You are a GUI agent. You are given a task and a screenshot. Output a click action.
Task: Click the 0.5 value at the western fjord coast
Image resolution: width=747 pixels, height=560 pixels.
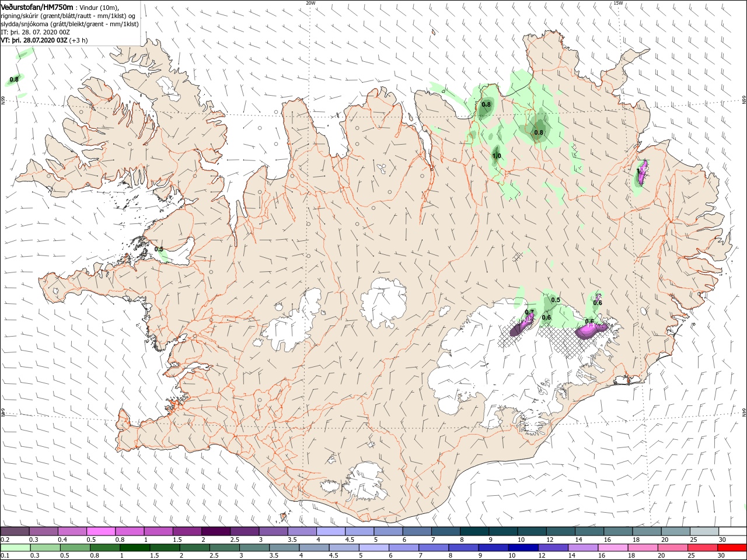(x=159, y=249)
